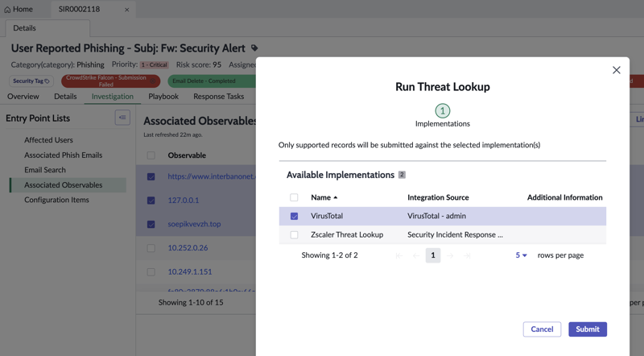Screen dimensions: 644x356
Task: Click the Additional Information column header
Action: 565,197
